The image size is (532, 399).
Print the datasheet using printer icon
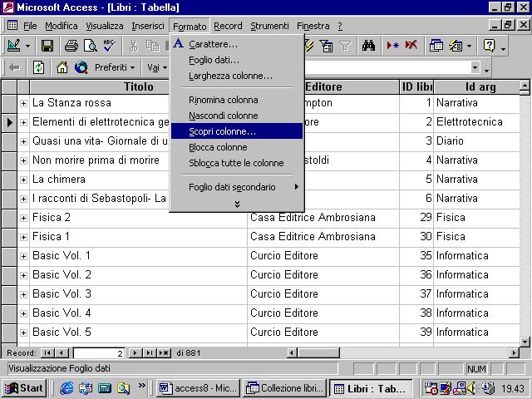(x=71, y=46)
